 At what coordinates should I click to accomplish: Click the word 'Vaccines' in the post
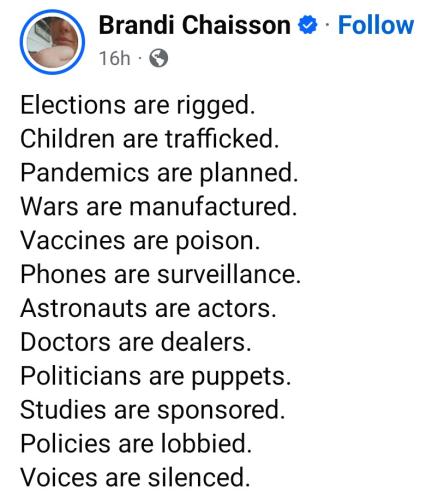tap(73, 241)
